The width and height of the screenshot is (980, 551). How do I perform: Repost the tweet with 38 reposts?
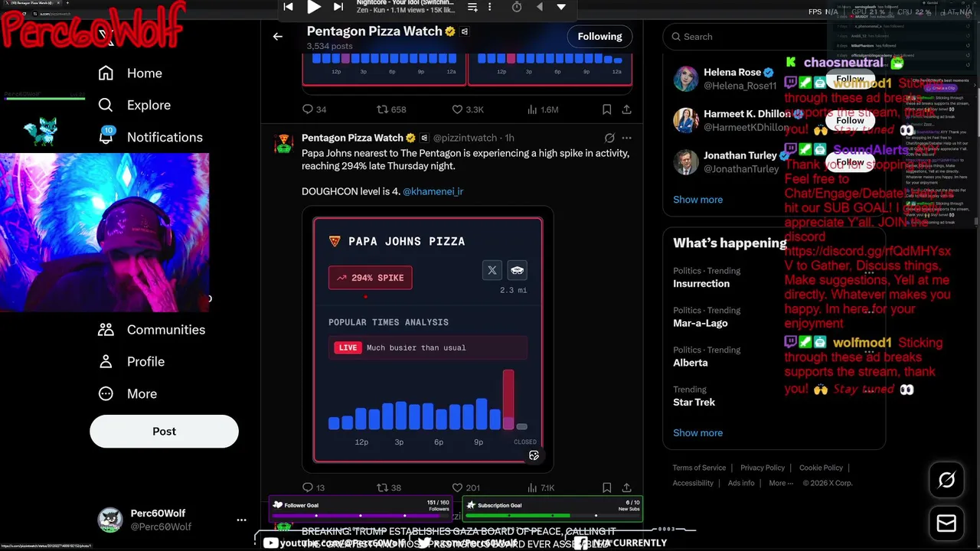[389, 487]
